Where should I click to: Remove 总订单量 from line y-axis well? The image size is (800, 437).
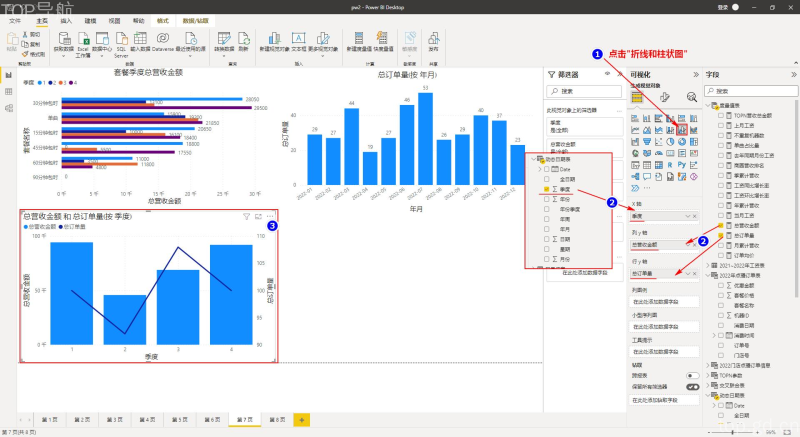click(x=694, y=274)
